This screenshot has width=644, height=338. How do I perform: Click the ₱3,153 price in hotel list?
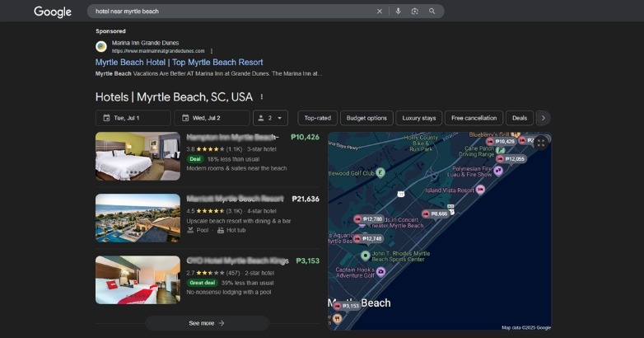coord(308,261)
